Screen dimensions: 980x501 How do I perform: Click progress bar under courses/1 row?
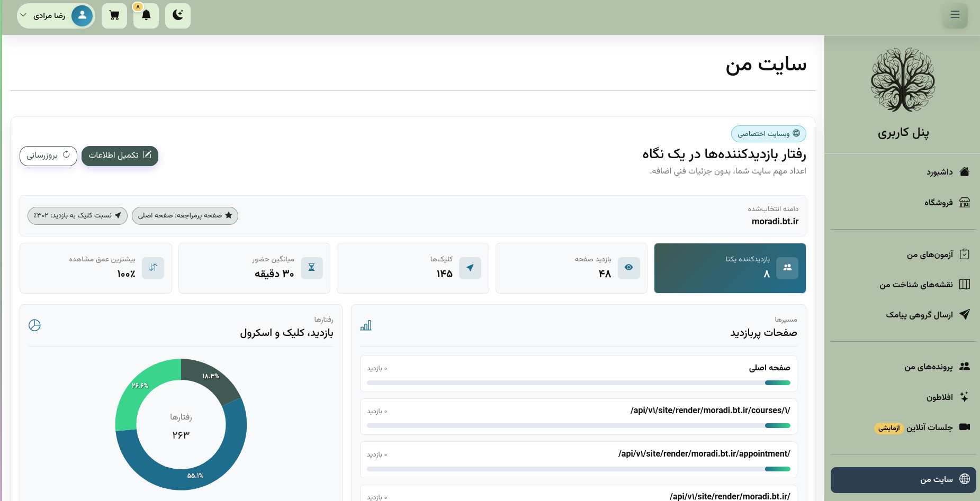579,425
